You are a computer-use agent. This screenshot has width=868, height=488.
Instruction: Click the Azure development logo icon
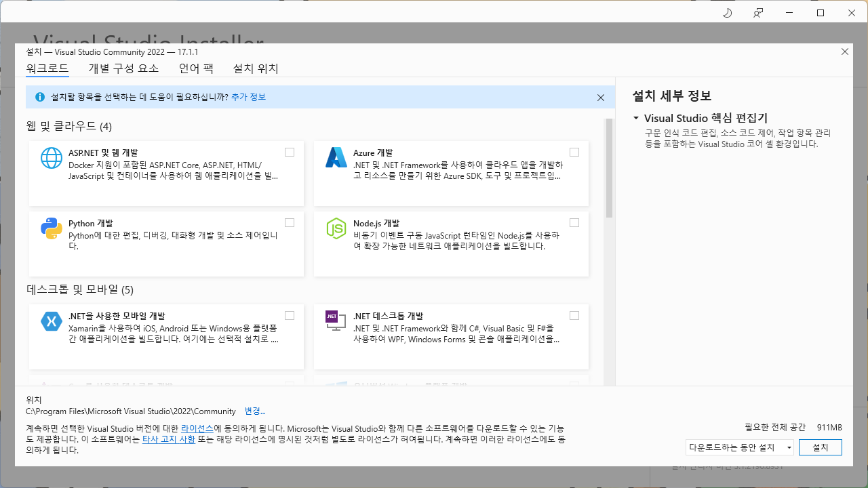[336, 157]
